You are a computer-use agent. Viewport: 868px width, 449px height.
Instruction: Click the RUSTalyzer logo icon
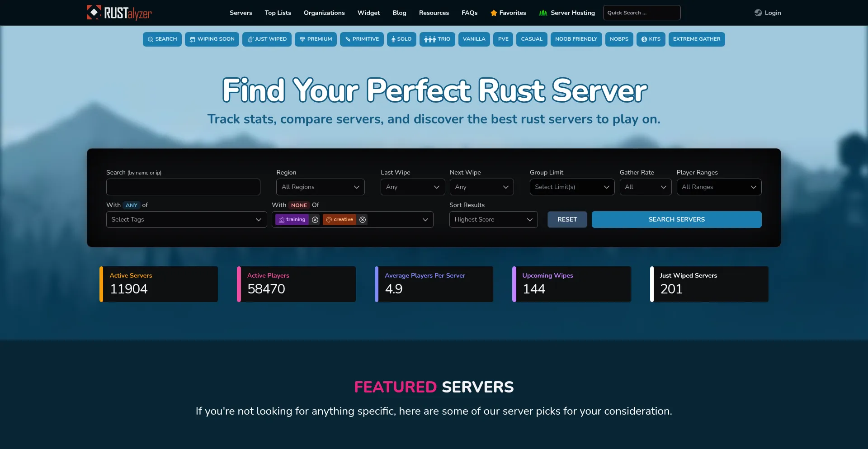(94, 12)
